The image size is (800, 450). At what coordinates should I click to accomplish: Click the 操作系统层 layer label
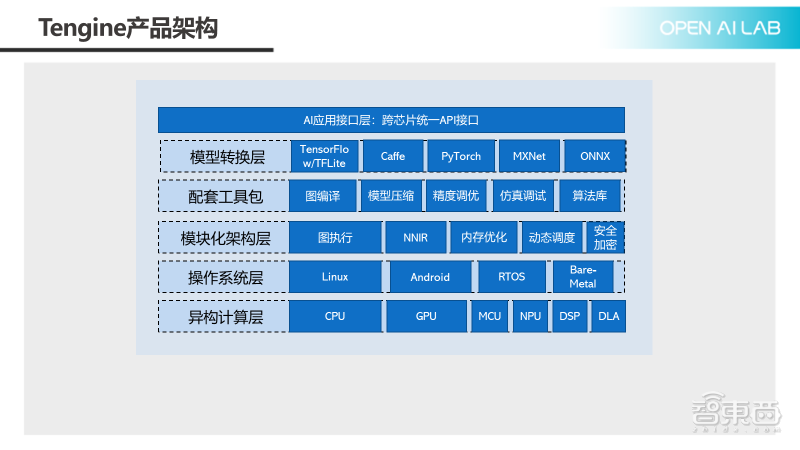[225, 277]
